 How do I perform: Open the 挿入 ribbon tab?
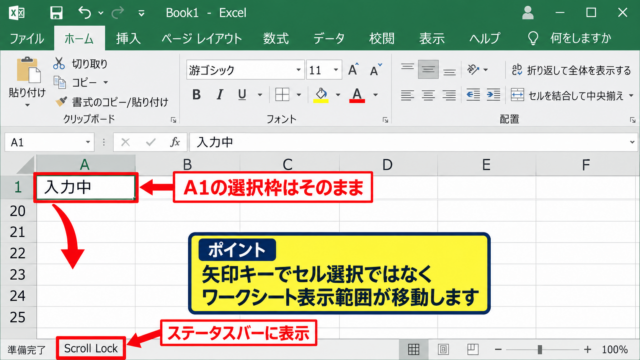click(x=128, y=39)
